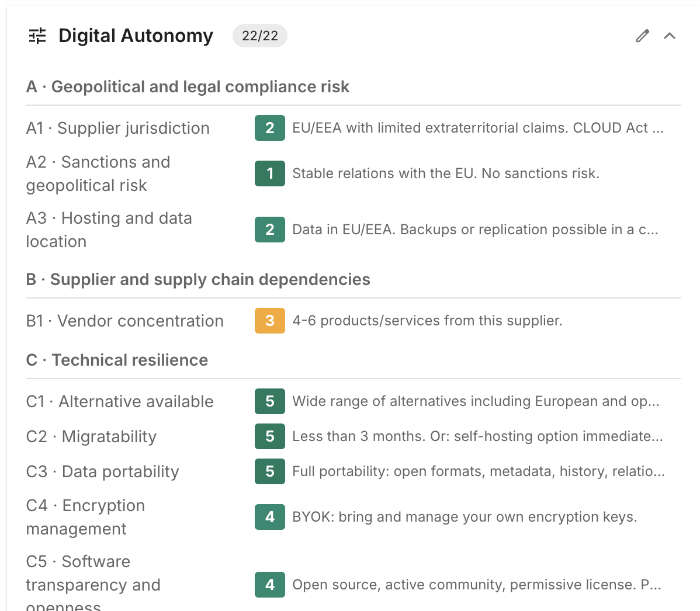This screenshot has width=700, height=611.
Task: Click score badge 2 for Supplier jurisdiction
Action: pos(269,128)
